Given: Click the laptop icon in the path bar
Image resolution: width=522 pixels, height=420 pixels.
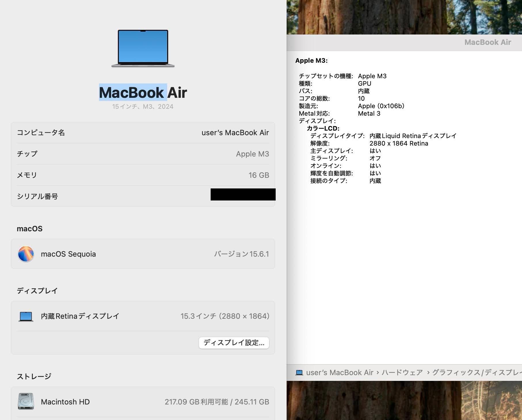Looking at the screenshot, I should coord(299,373).
